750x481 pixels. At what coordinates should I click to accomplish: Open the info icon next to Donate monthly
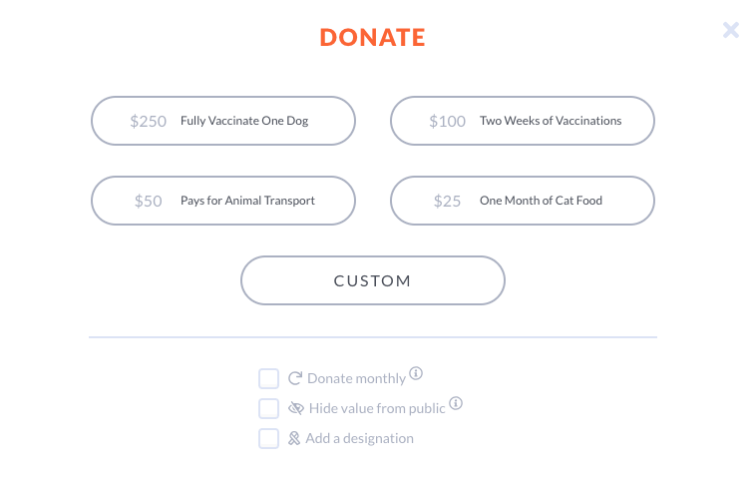coord(416,374)
